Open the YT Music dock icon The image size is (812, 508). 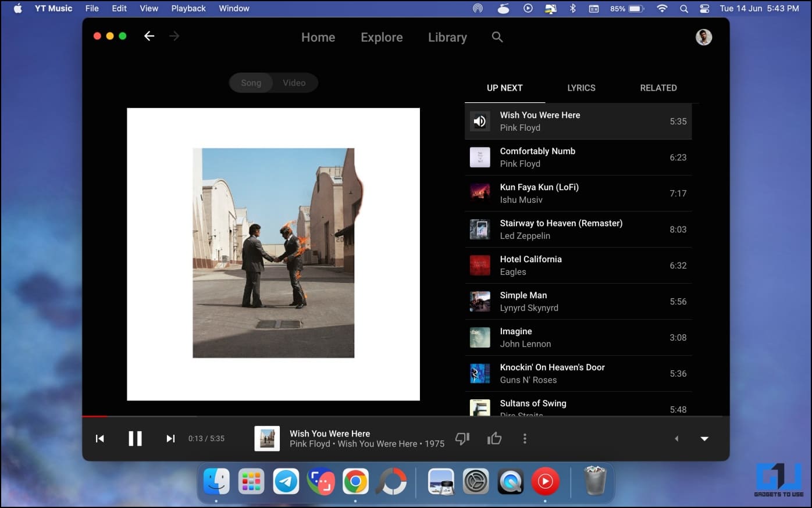pyautogui.click(x=545, y=481)
